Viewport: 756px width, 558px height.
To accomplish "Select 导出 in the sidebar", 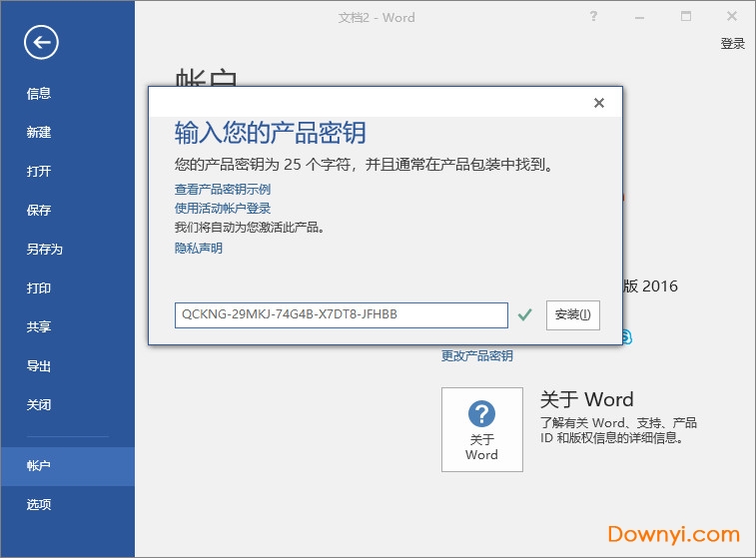I will tap(39, 366).
